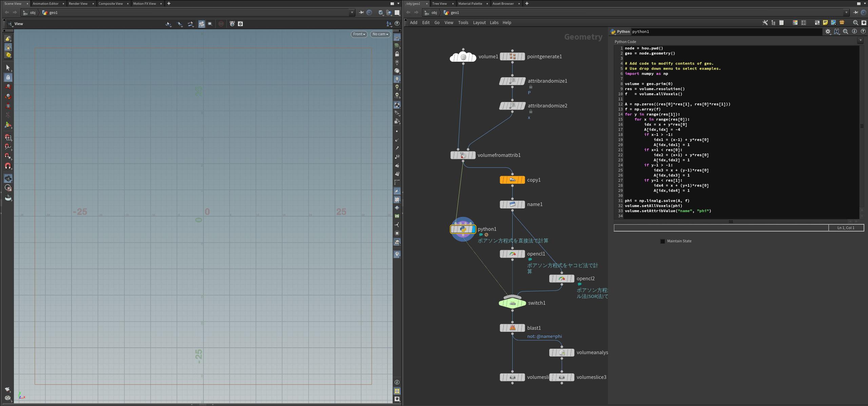Screen dimensions: 868x406
Task: Open the Front viewport view menu
Action: pos(359,34)
